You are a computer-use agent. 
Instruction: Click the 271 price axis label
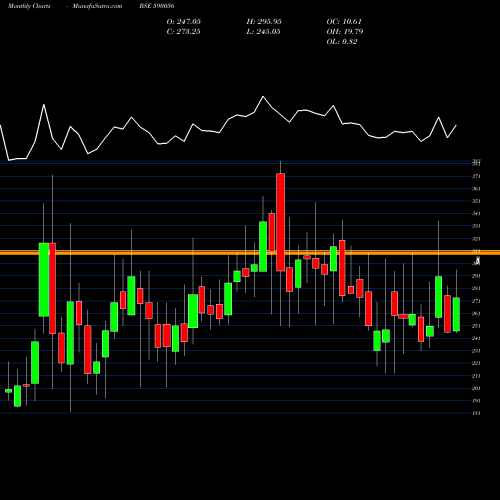pyautogui.click(x=476, y=301)
